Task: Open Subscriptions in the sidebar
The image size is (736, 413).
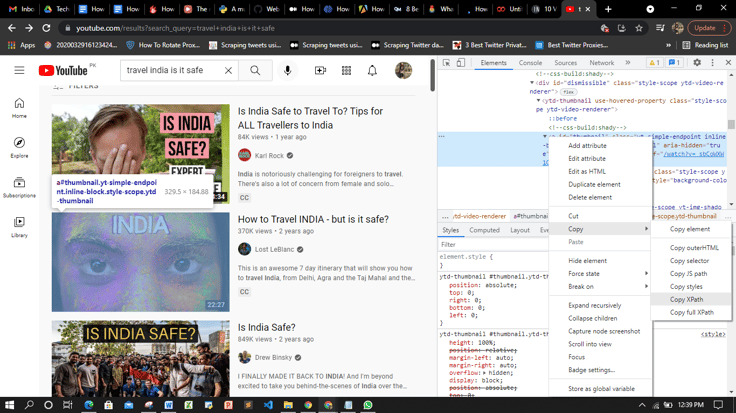Action: [19, 187]
